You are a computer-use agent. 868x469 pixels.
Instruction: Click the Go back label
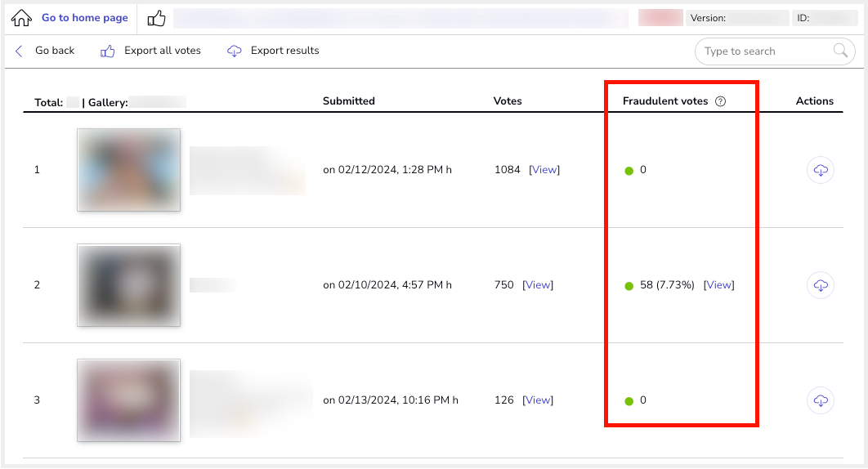(55, 51)
